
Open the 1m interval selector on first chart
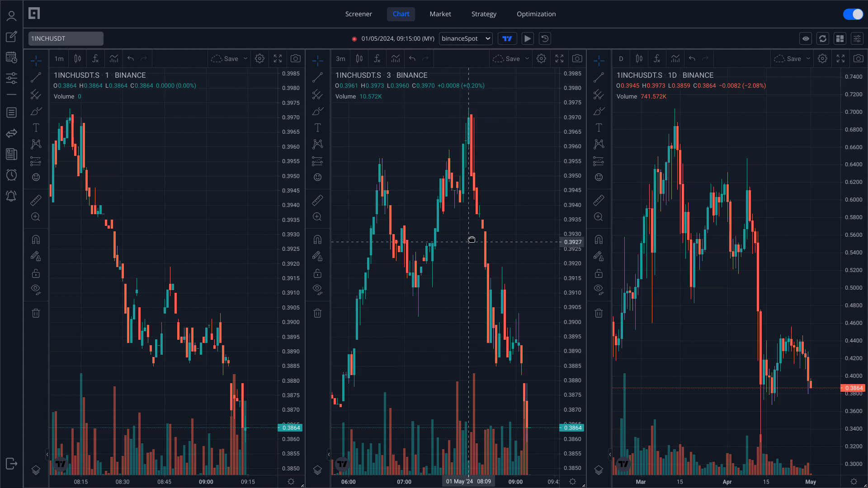[x=59, y=59]
